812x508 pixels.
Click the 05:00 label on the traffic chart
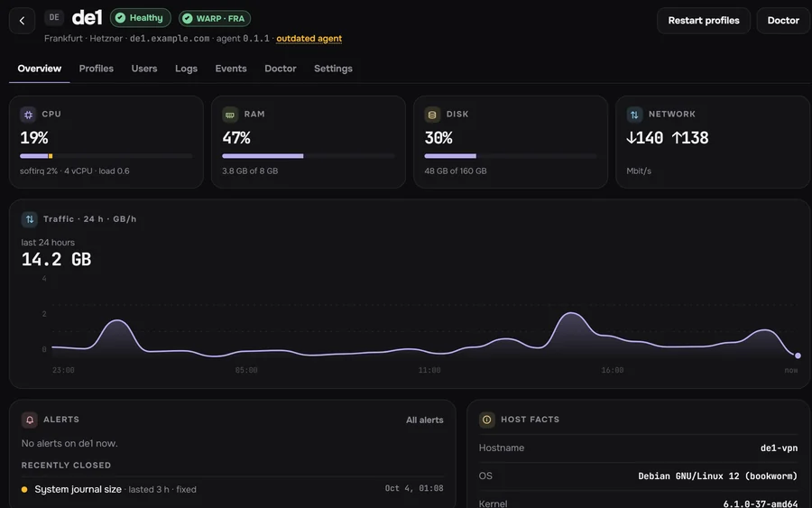[246, 370]
